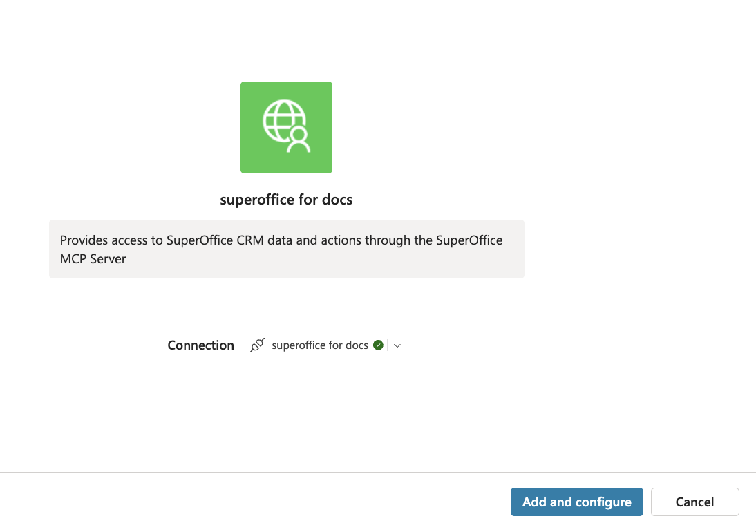Click the MCP Server text in the description
Screen dimensions: 756x532
pos(93,259)
